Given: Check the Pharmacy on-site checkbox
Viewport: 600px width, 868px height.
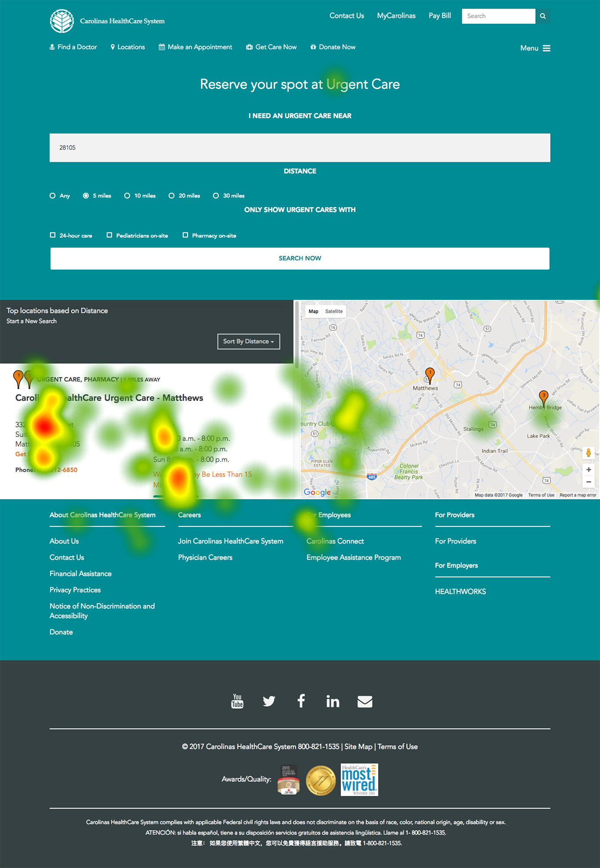Looking at the screenshot, I should 185,235.
